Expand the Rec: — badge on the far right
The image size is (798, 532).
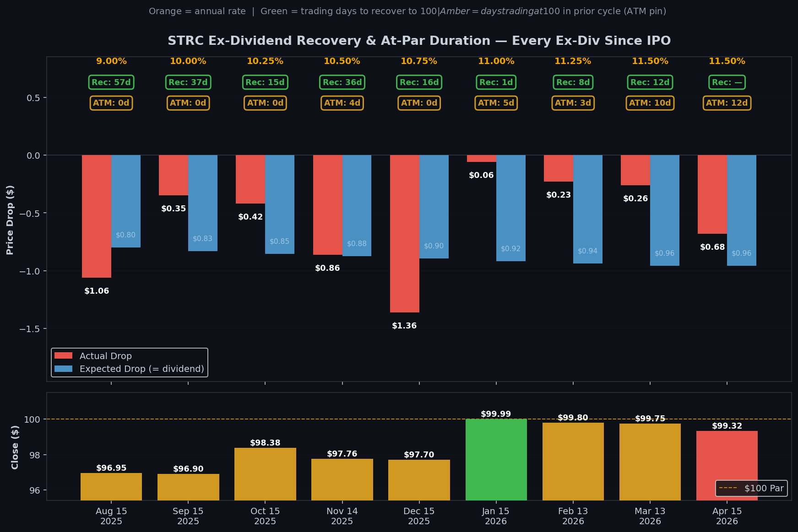pyautogui.click(x=727, y=82)
